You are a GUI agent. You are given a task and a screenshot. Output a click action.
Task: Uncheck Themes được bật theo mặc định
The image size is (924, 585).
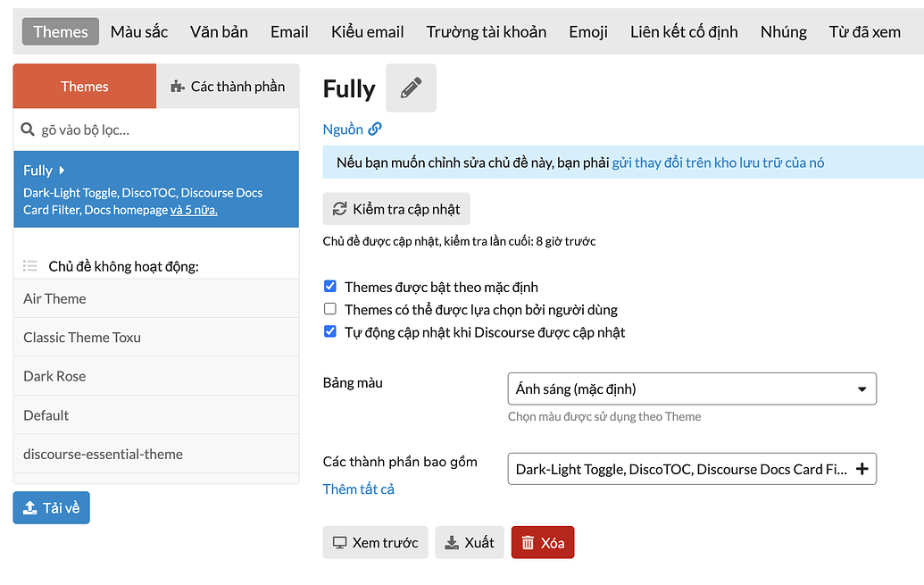click(330, 287)
